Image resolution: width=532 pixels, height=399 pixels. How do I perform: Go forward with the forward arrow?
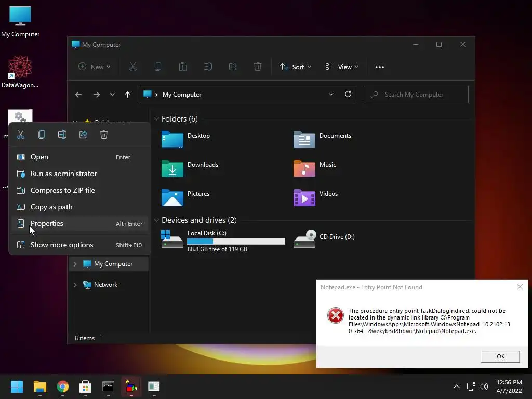coord(97,95)
